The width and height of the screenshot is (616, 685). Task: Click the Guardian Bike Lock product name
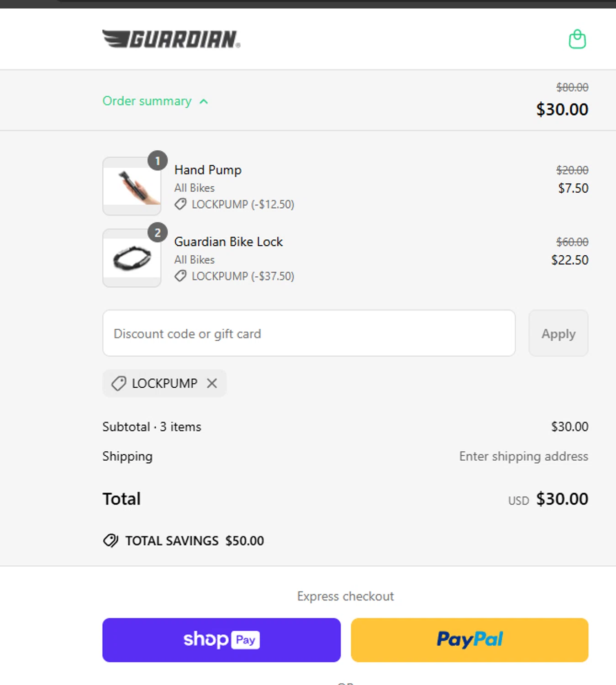(228, 242)
